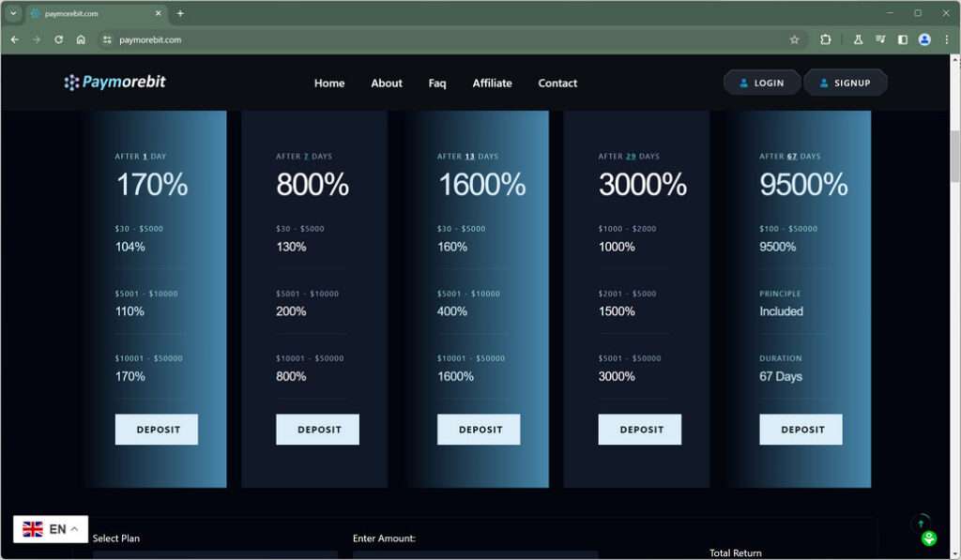Click the 'AFTER 29 DAYS' label
Screen dimensions: 961x560
tap(629, 157)
